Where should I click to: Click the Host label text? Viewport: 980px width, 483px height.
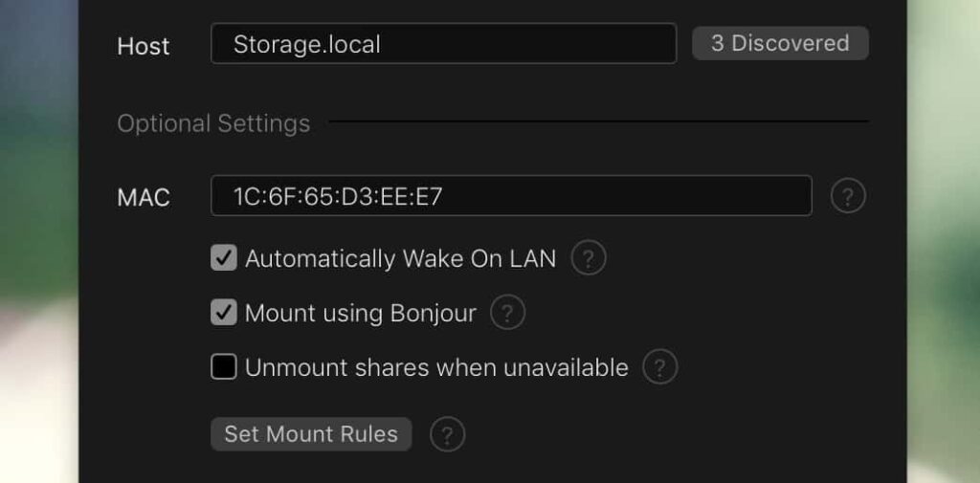(x=144, y=46)
